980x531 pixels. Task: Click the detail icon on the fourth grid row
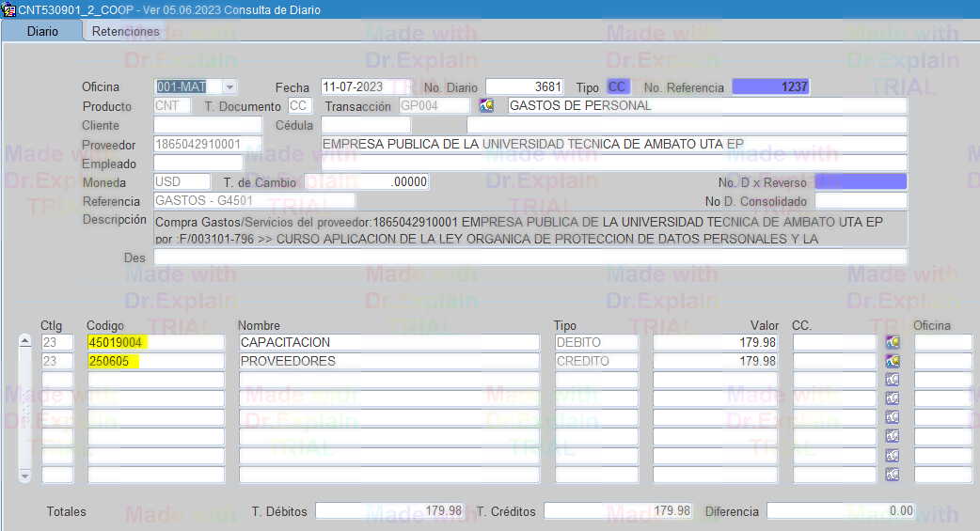click(893, 398)
